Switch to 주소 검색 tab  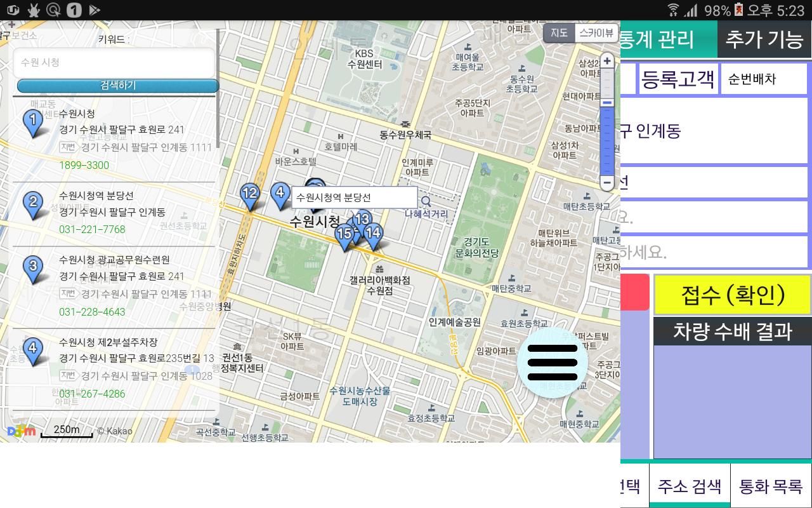pyautogui.click(x=690, y=486)
